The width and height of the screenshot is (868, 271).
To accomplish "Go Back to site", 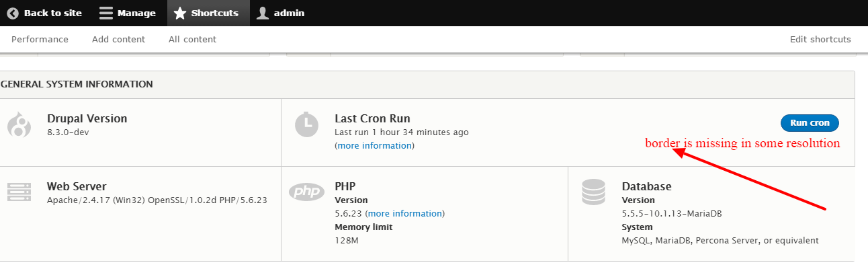I will pyautogui.click(x=52, y=13).
